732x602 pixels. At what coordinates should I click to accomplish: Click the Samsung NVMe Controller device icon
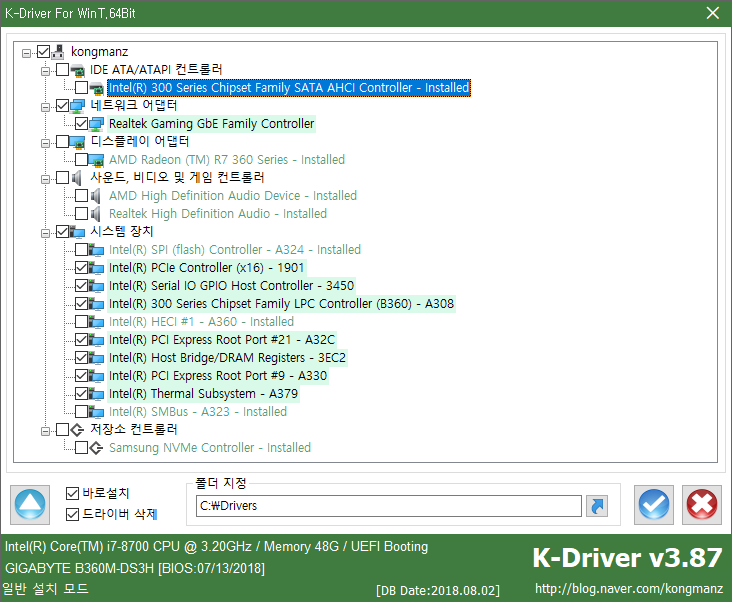(96, 448)
